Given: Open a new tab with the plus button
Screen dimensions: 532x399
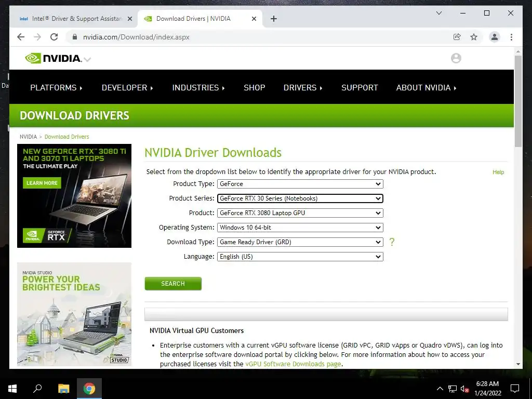Looking at the screenshot, I should pyautogui.click(x=273, y=19).
